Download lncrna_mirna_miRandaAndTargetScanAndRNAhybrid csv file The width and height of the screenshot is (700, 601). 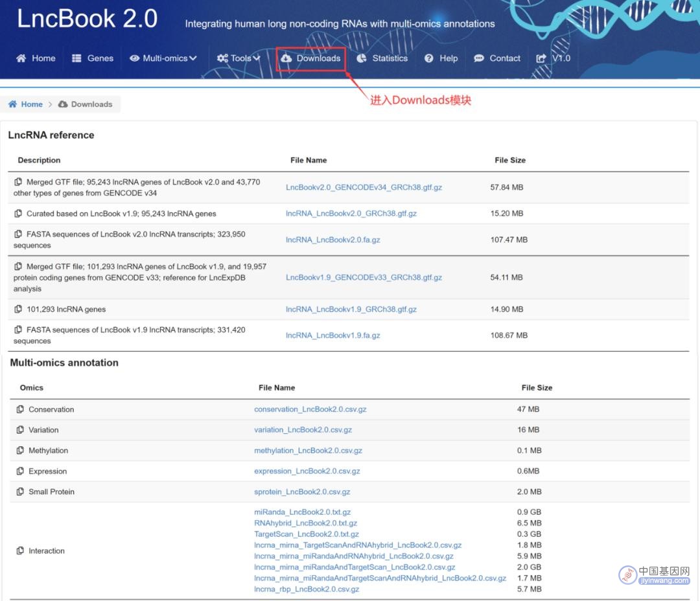click(380, 578)
